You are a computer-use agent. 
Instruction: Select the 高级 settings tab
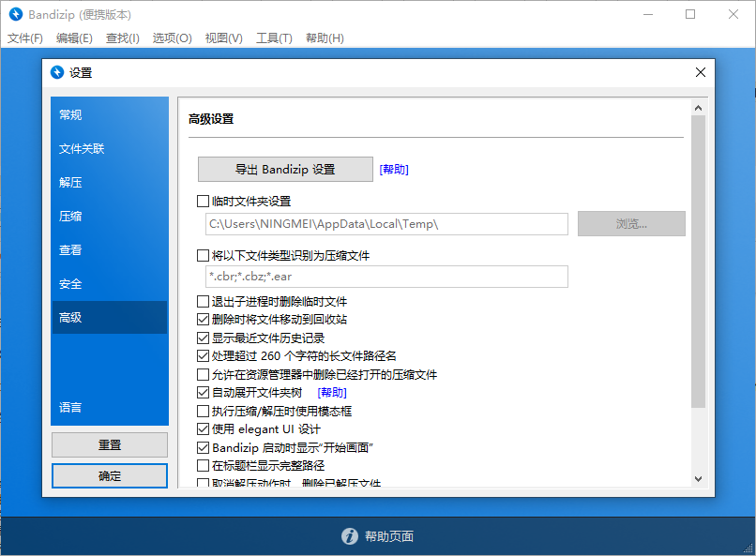click(110, 317)
